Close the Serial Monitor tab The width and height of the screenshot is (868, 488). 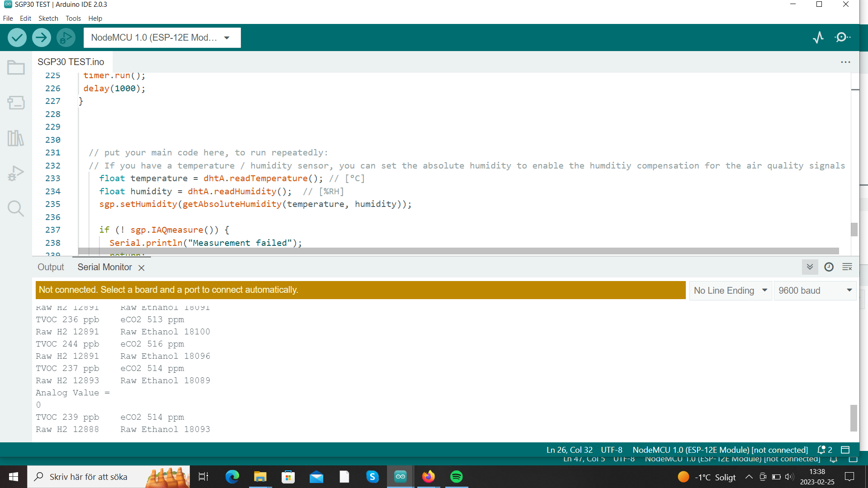(x=142, y=268)
